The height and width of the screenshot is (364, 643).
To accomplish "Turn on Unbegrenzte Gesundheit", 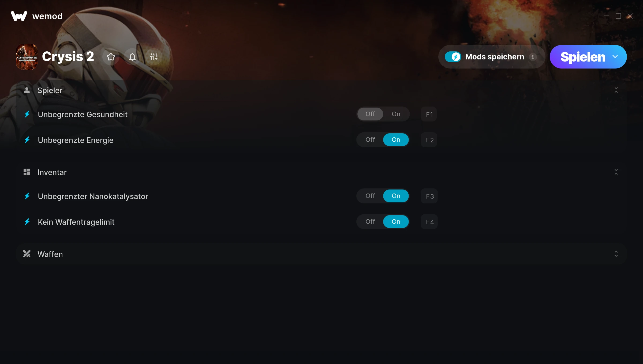I will (396, 114).
